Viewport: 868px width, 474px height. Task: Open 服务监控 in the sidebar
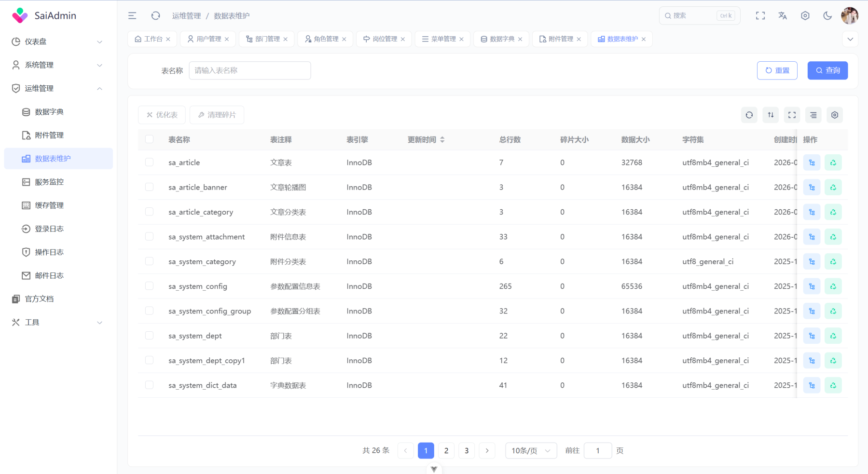(x=49, y=182)
